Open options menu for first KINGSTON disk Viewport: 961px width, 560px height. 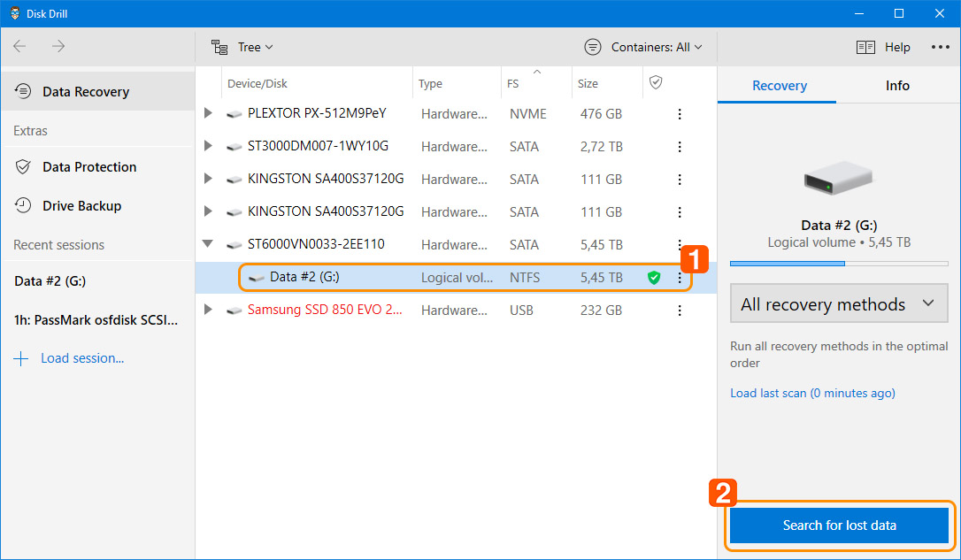(680, 180)
